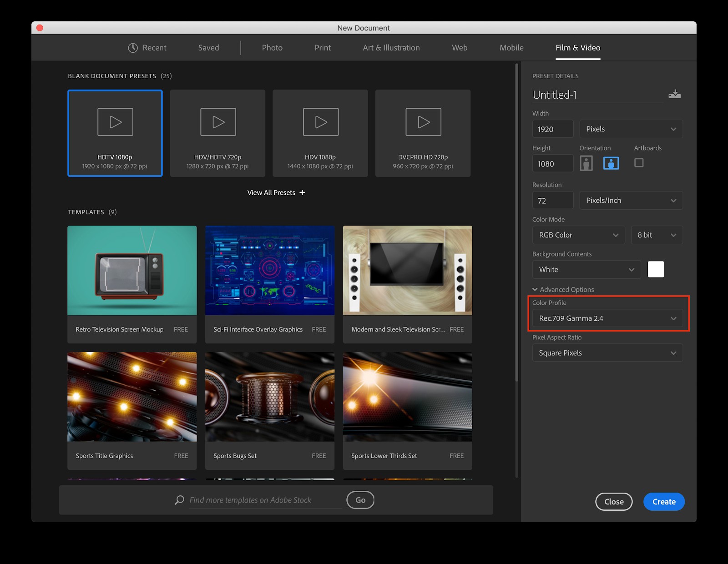Click the Create button

coord(663,502)
